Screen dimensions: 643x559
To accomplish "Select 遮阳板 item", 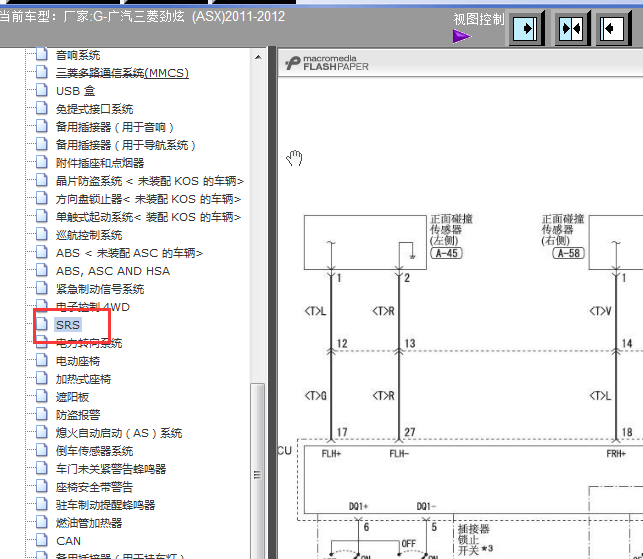I will 72,397.
